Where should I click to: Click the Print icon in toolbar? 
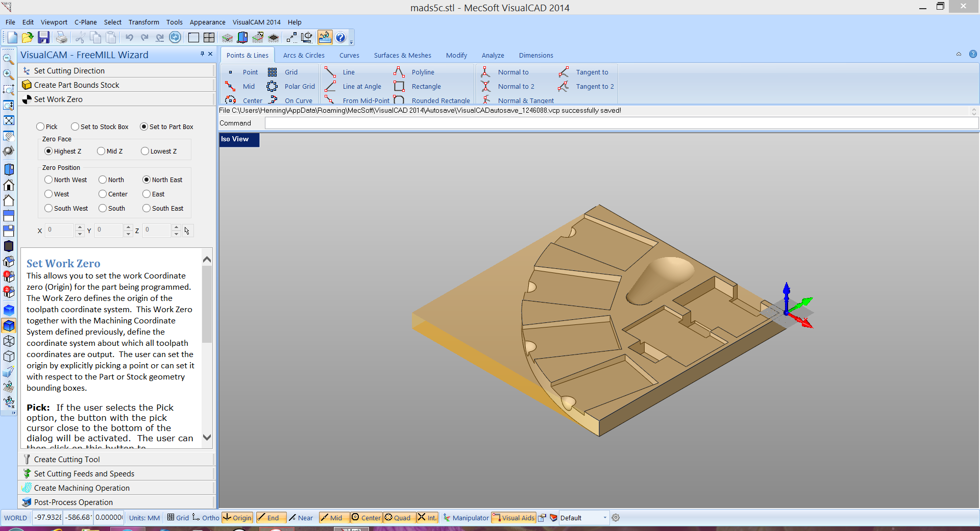click(x=61, y=37)
